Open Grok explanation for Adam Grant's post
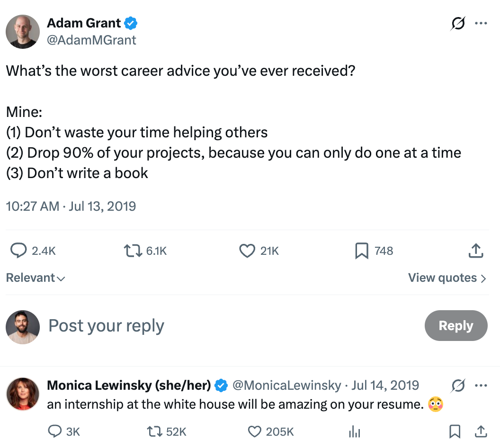The height and width of the screenshot is (448, 500). point(457,23)
